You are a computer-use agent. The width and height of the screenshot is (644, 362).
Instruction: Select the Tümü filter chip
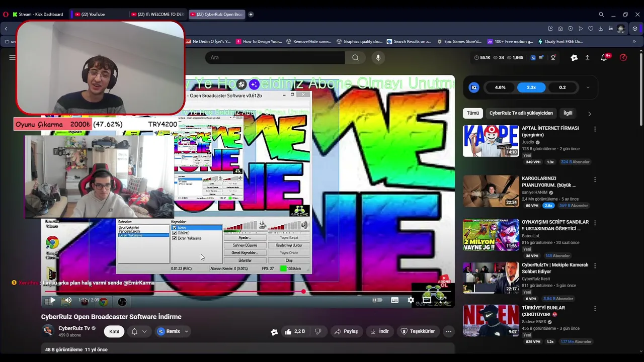click(473, 113)
